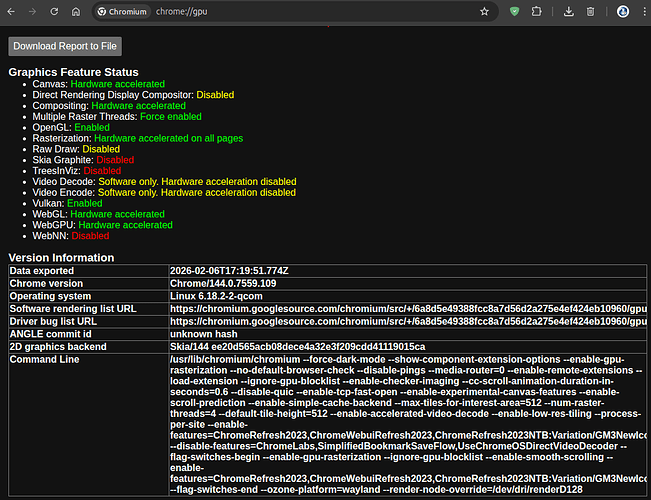Click Compositing: Hardware accelerated row
Image resolution: width=651 pixels, height=500 pixels.
[109, 105]
